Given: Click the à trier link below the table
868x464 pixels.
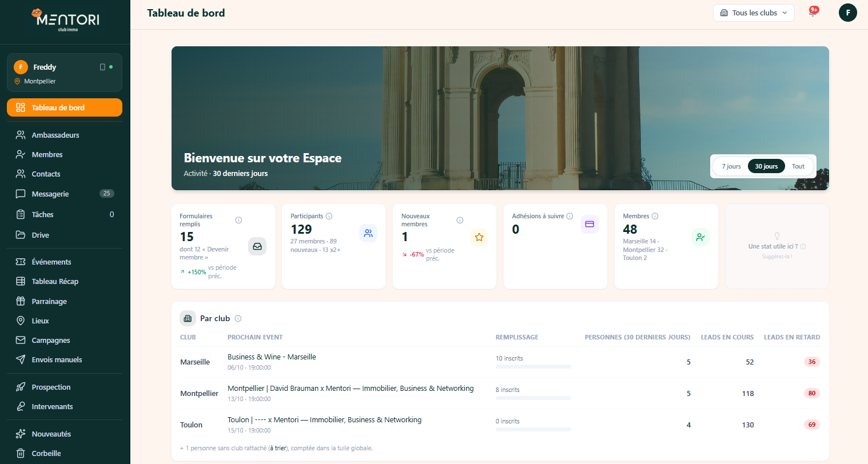Looking at the screenshot, I should pyautogui.click(x=278, y=448).
